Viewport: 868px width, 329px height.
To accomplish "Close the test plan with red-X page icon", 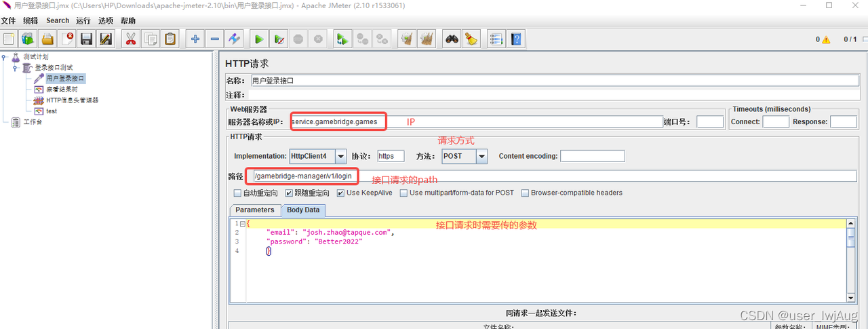I will [x=66, y=39].
